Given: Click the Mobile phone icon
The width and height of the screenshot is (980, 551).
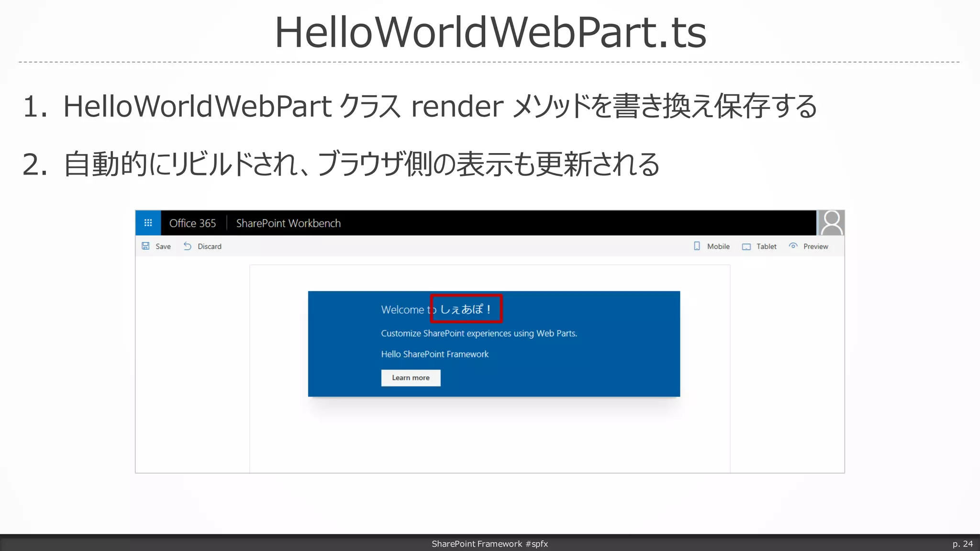Looking at the screenshot, I should coord(697,246).
